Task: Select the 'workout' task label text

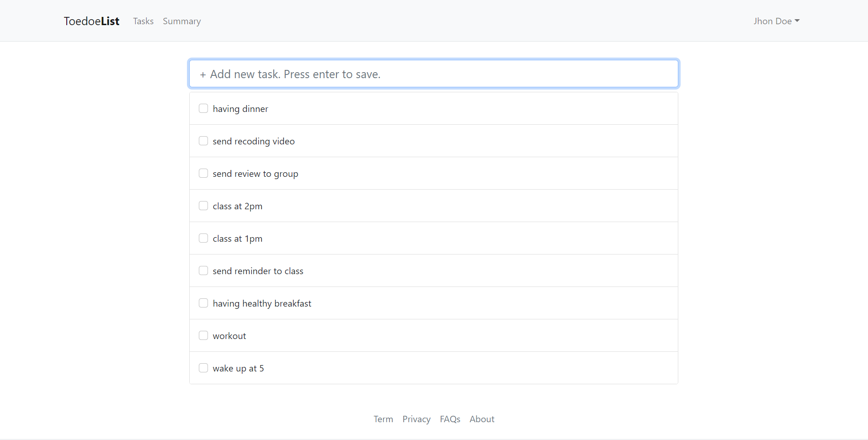Action: click(x=229, y=336)
